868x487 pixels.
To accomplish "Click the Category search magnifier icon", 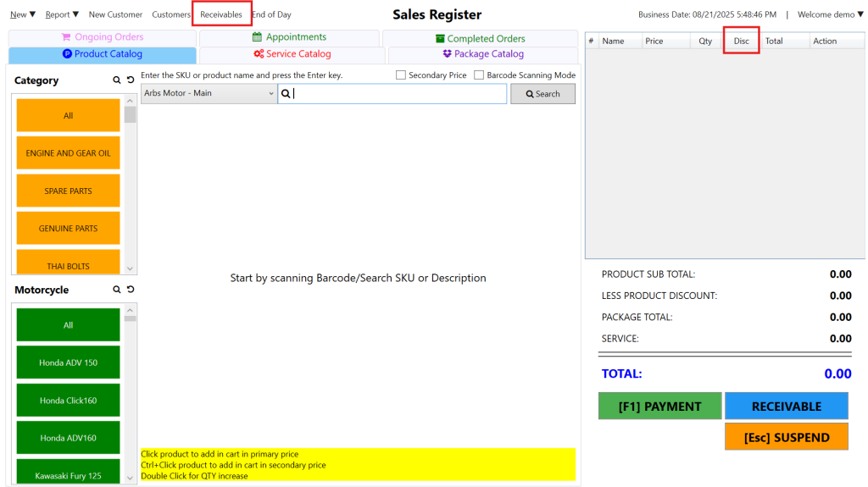I will (x=117, y=80).
